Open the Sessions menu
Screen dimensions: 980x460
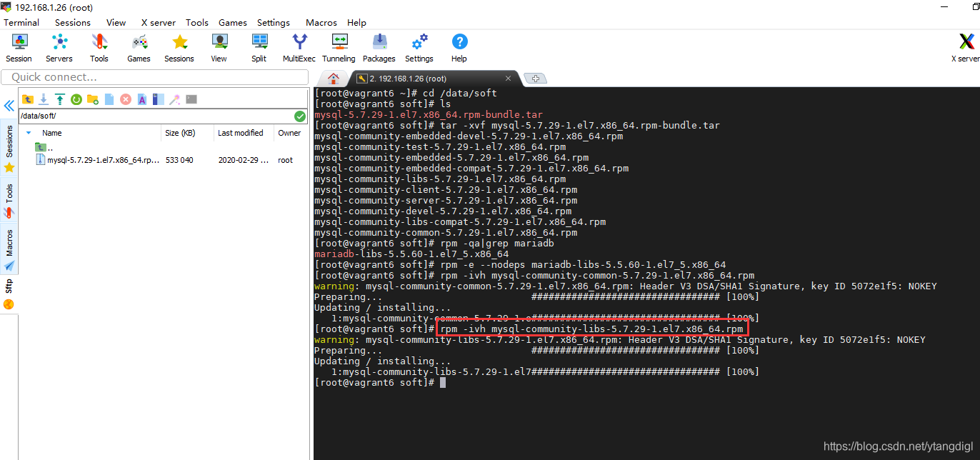point(73,22)
